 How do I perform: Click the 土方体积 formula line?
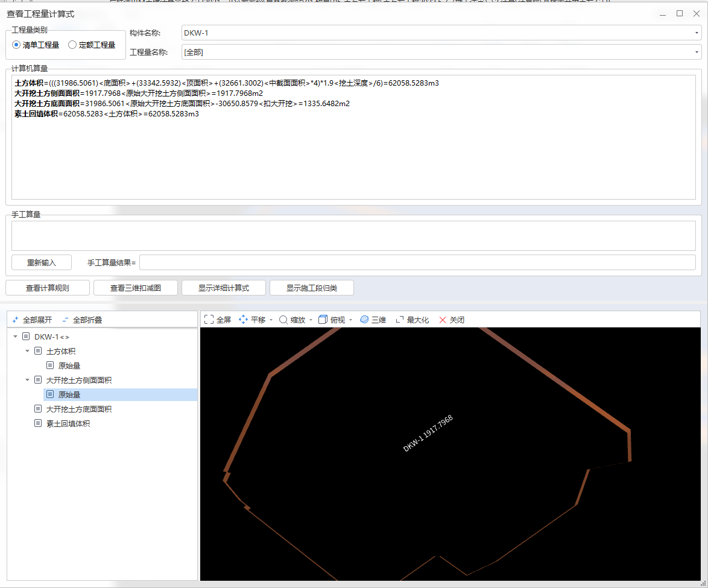click(227, 83)
